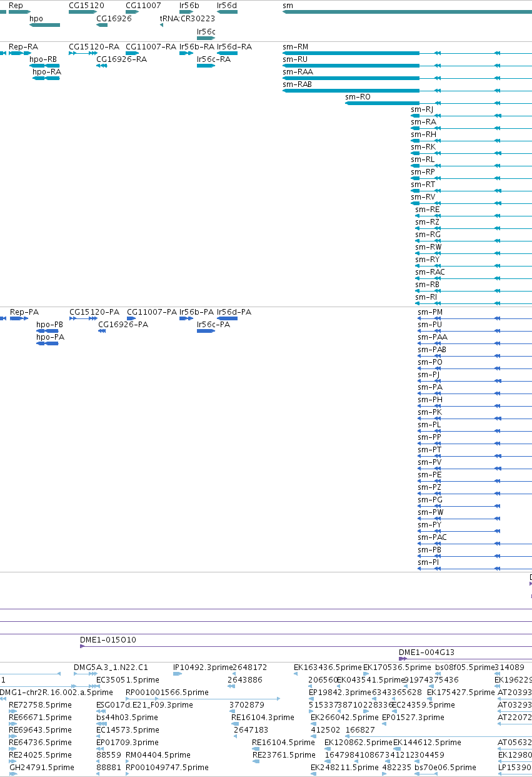Select the sm-RAA transcript label
This screenshot has height=777, width=532.
tap(298, 71)
